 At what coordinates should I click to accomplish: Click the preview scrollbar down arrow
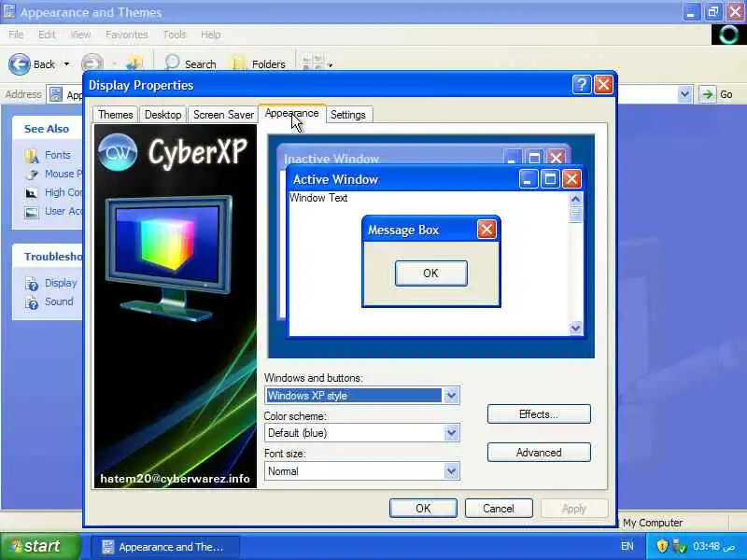click(x=575, y=328)
